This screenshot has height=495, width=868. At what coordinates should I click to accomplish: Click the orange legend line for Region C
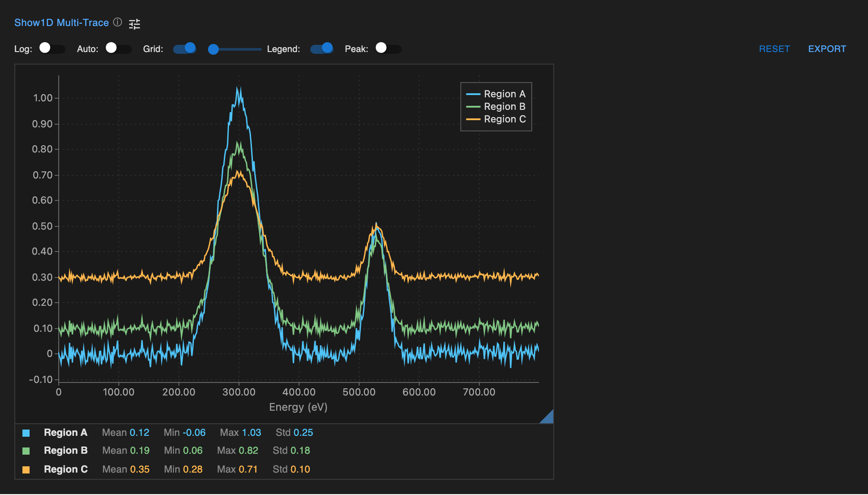tap(474, 119)
